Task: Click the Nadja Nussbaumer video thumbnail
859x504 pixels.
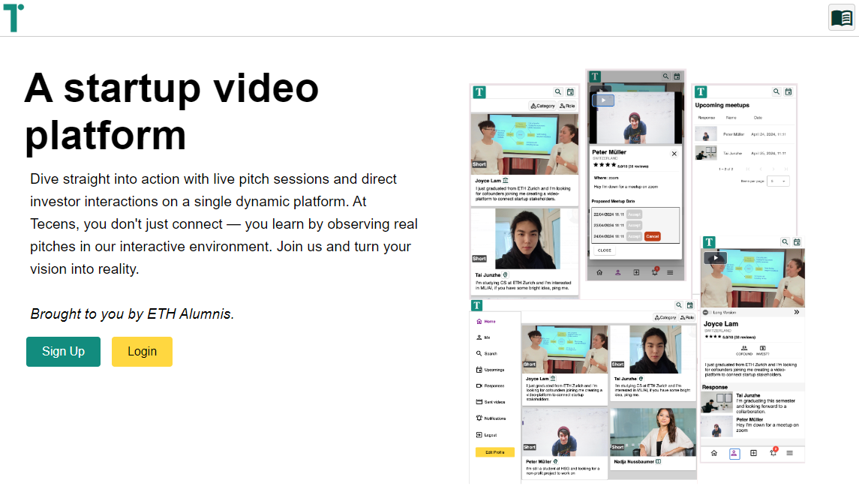Action: pyautogui.click(x=653, y=432)
